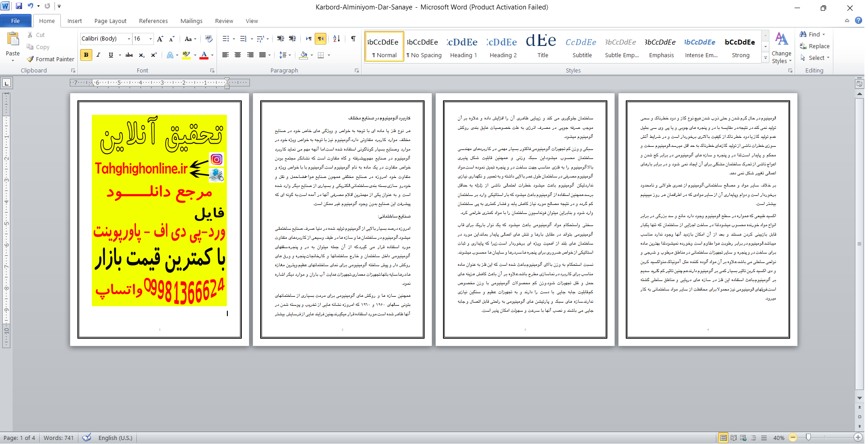Switch to Full Screen Reading view

[x=733, y=438]
